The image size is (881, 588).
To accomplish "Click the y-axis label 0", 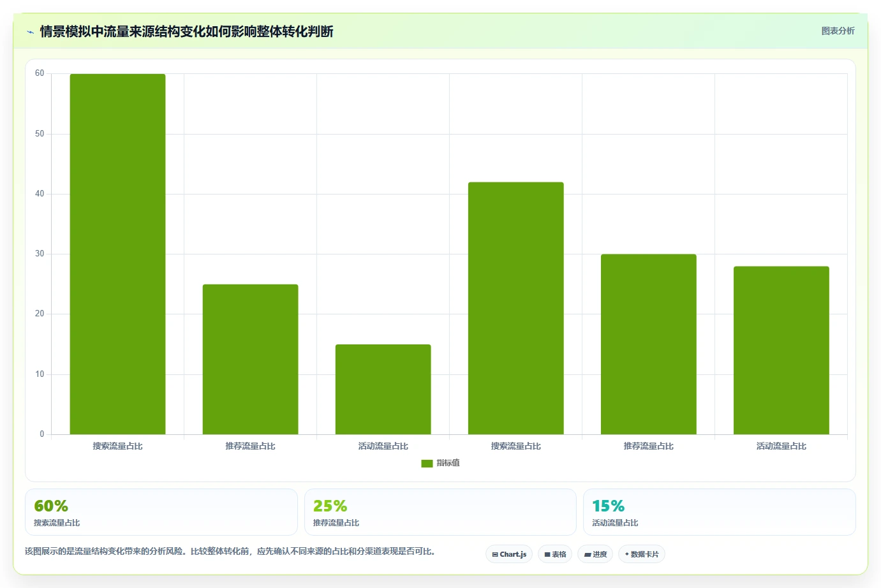I will point(42,434).
